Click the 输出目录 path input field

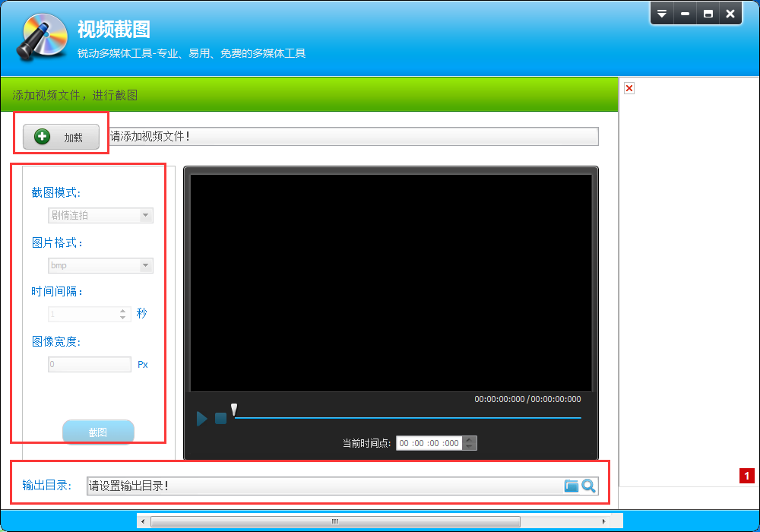[x=319, y=486]
